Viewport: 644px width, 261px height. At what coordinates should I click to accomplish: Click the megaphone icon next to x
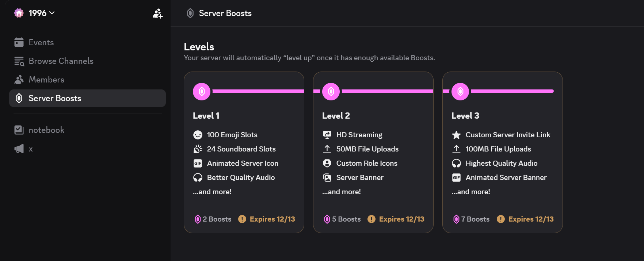(19, 149)
